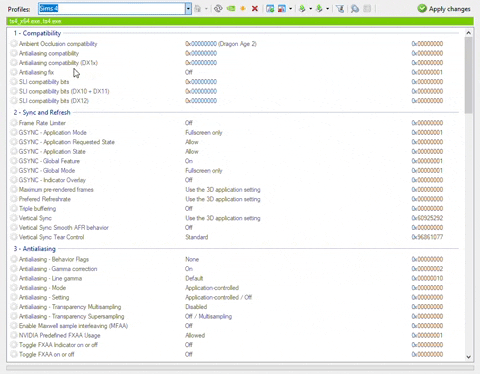This screenshot has width=480, height=374.
Task: Toggle the filter settings icon
Action: coord(340,9)
